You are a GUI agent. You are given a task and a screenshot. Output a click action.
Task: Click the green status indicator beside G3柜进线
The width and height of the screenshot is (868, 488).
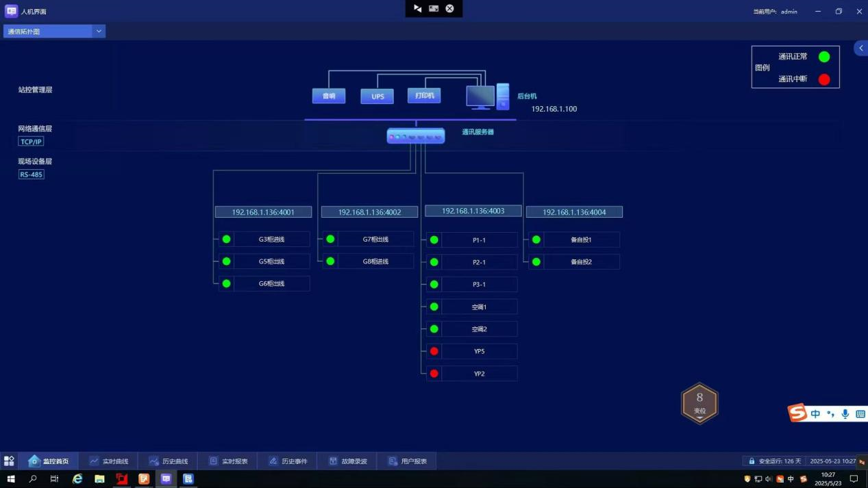click(x=227, y=239)
